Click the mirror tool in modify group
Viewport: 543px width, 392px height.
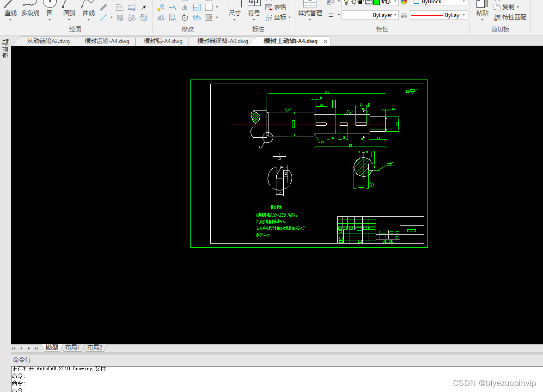pos(185,7)
